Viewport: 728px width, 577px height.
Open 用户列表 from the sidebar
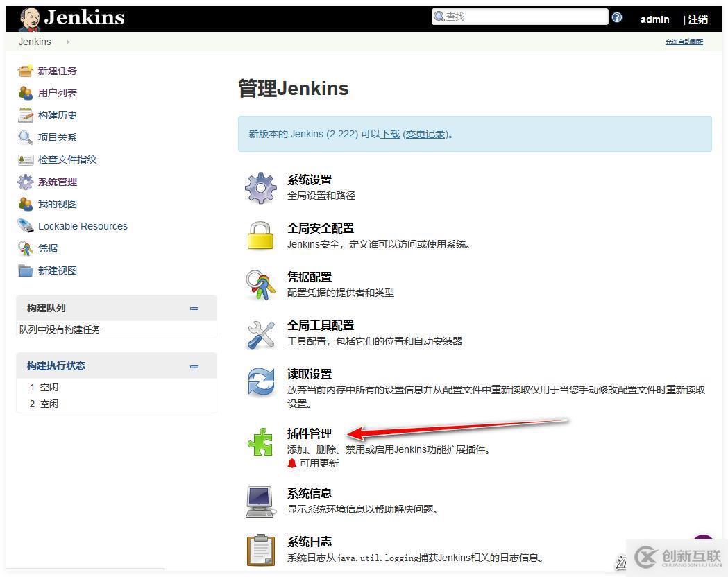pyautogui.click(x=58, y=92)
